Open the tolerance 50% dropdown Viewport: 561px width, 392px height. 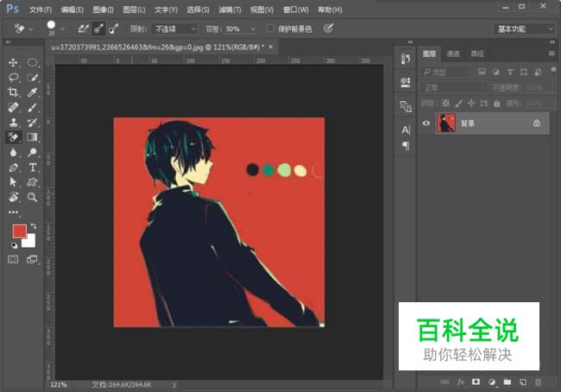click(253, 29)
